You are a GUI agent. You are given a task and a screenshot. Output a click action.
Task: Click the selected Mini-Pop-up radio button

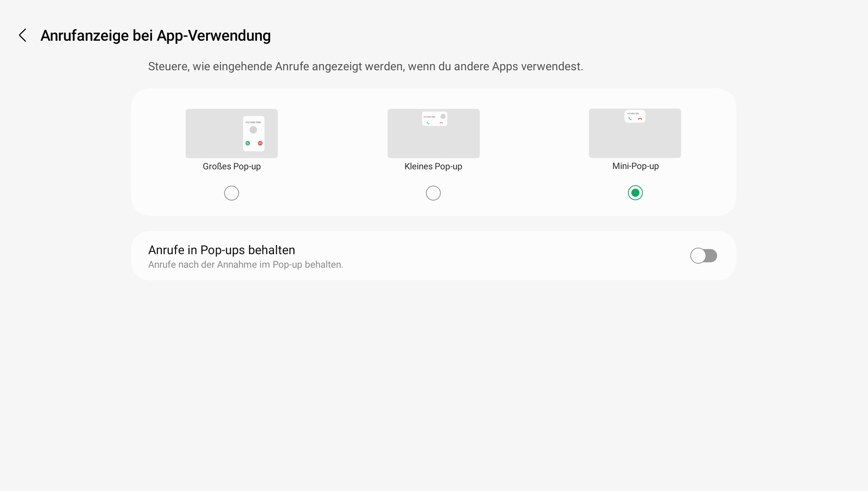(635, 193)
